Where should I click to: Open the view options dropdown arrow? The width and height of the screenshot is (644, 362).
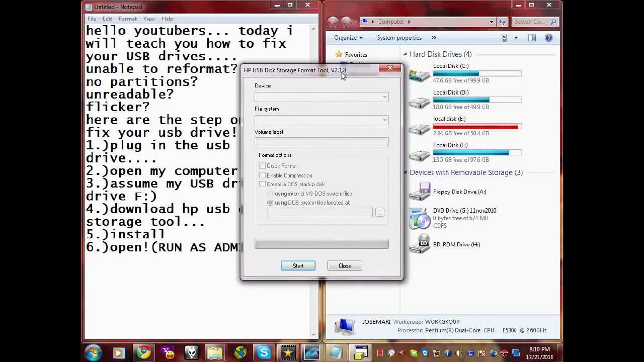pyautogui.click(x=516, y=38)
